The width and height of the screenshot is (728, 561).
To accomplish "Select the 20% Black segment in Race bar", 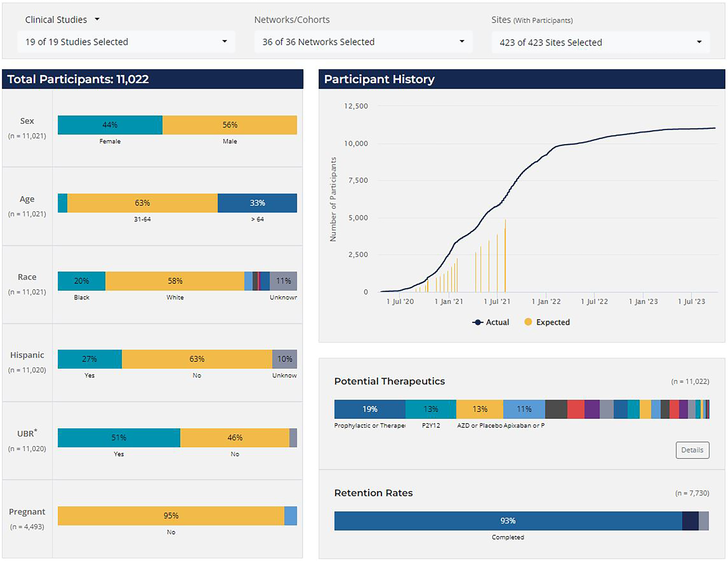I will pos(81,281).
